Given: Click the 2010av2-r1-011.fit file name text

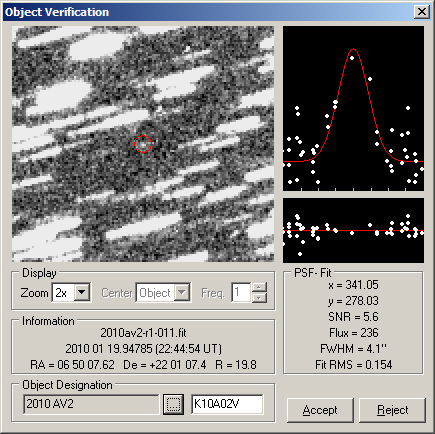Looking at the screenshot, I should [143, 333].
